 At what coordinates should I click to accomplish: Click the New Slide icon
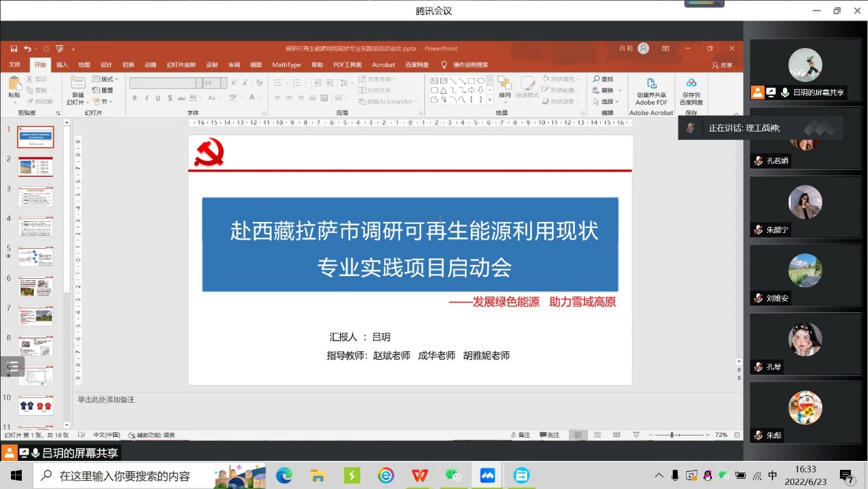click(77, 85)
